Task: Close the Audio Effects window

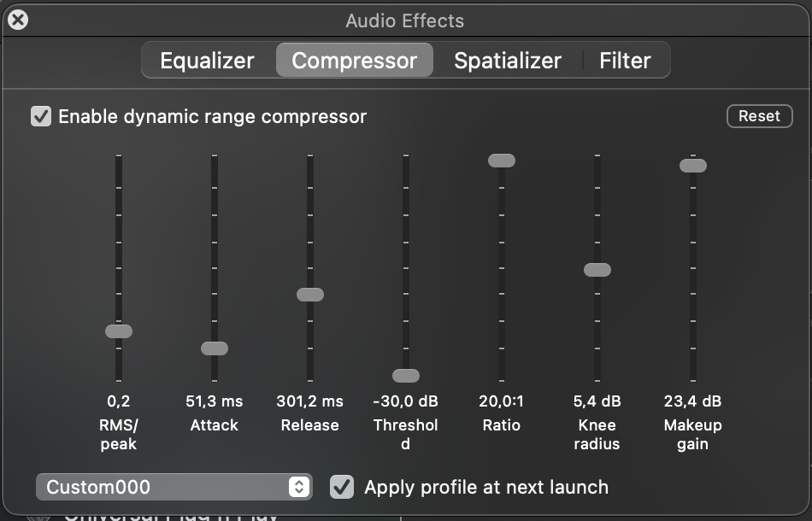Action: [17, 20]
